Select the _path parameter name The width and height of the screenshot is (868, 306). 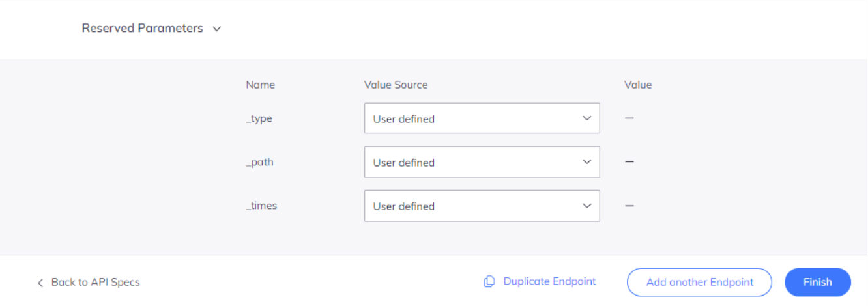point(260,162)
